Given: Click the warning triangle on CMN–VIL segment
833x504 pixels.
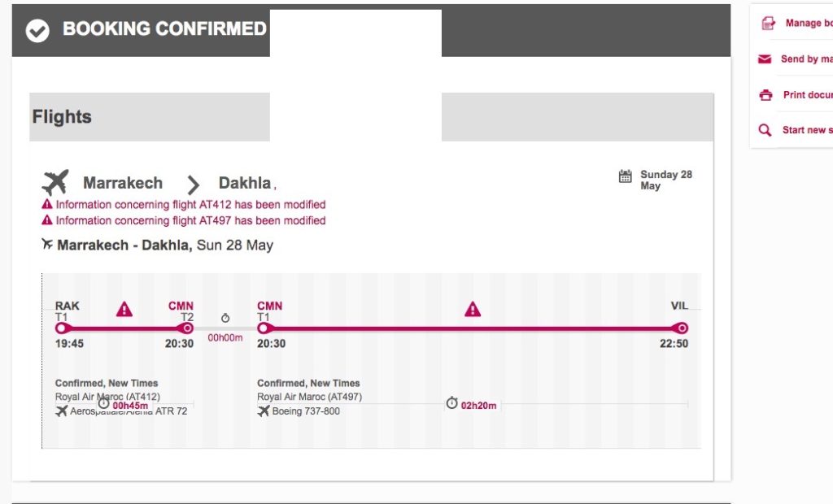Looking at the screenshot, I should click(x=473, y=309).
